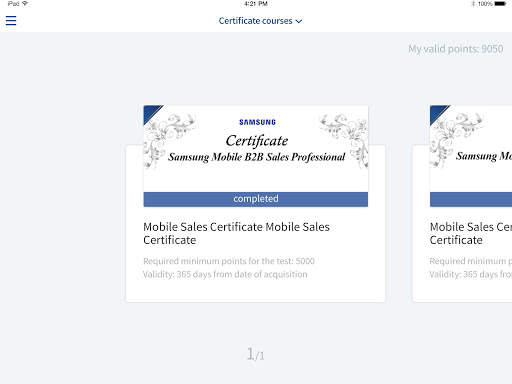Click the 1/1 page indicator

[255, 354]
